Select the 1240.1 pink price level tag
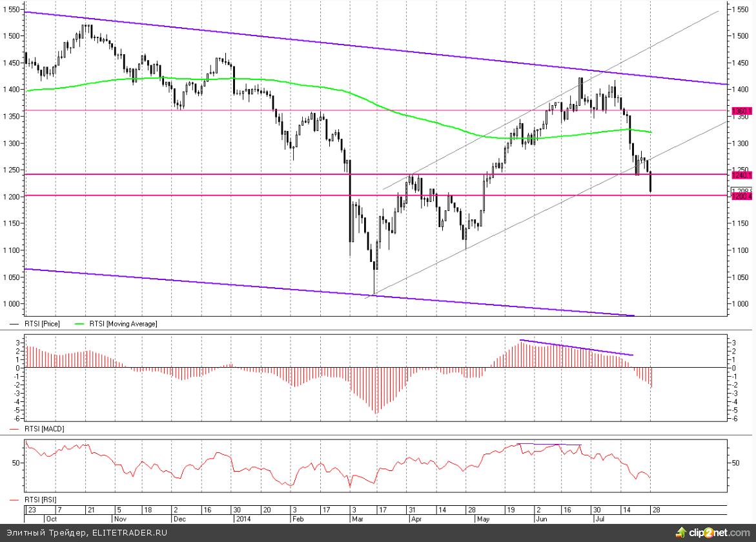Screen dimensions: 756x542 pos(741,174)
